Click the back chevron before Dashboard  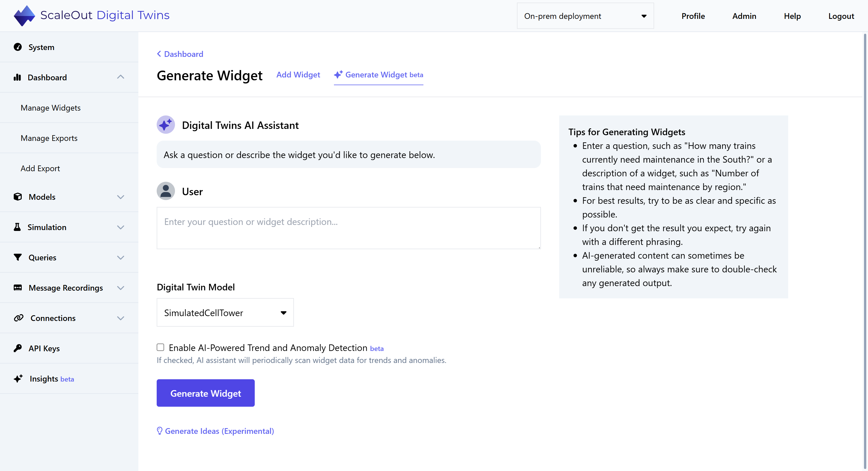click(x=159, y=54)
